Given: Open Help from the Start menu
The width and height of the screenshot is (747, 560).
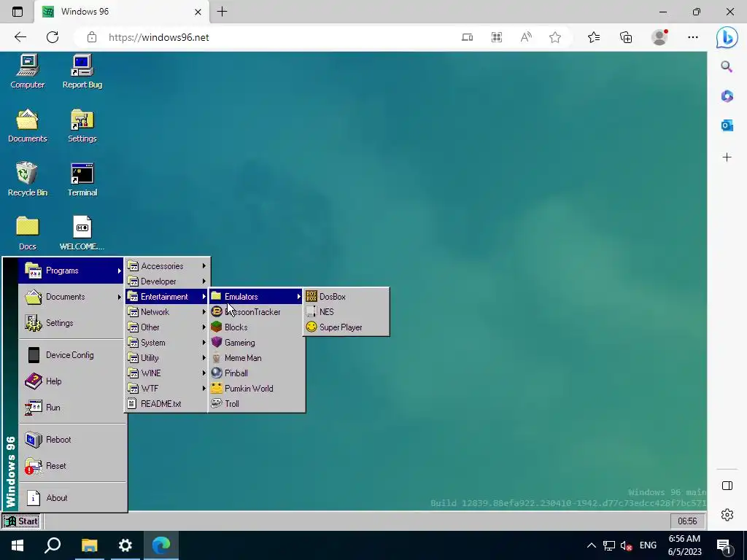Looking at the screenshot, I should pyautogui.click(x=71, y=381).
